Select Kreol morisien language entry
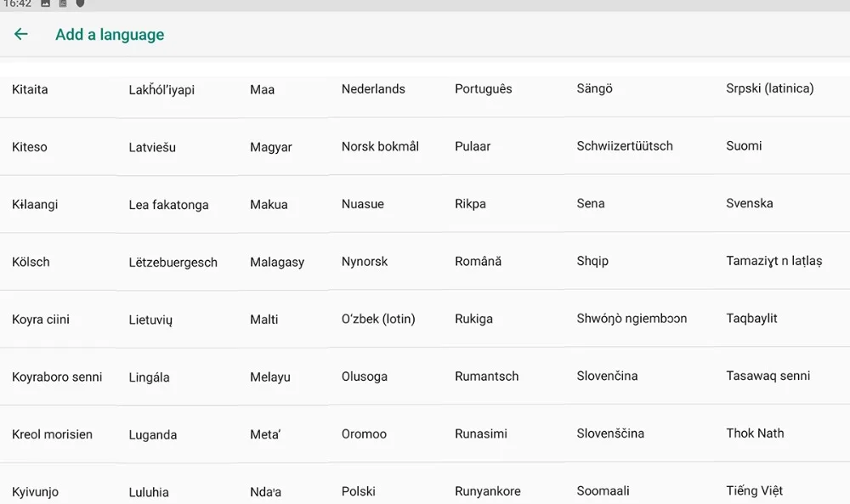850x504 pixels. tap(52, 434)
